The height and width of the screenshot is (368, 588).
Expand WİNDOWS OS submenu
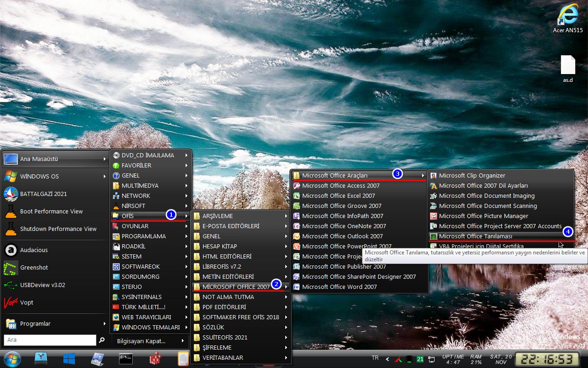point(55,176)
